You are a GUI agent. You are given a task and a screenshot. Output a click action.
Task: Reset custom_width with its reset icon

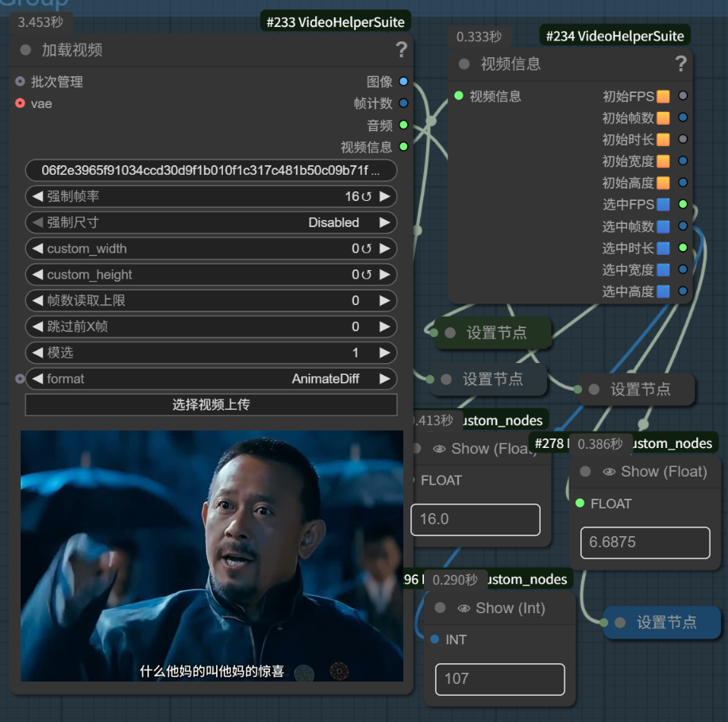[x=366, y=249]
